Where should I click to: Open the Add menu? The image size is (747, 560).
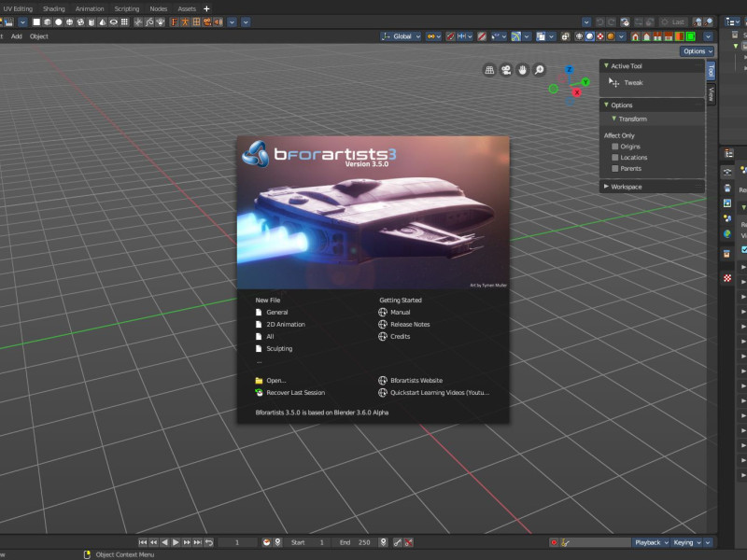(17, 36)
